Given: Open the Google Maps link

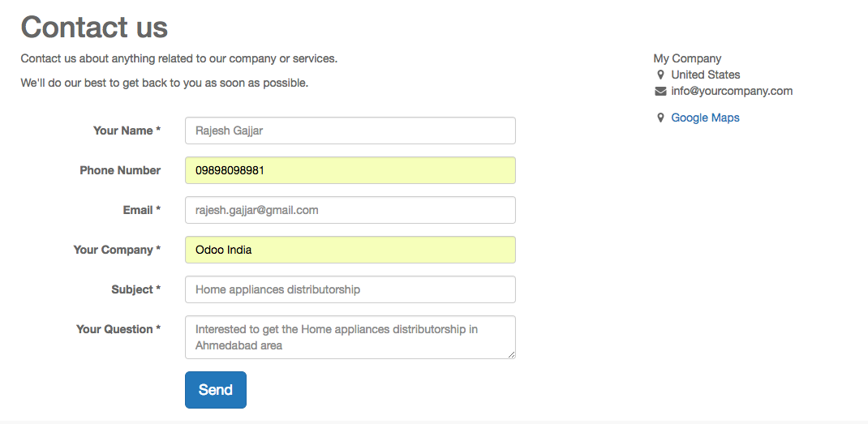Looking at the screenshot, I should coord(705,118).
